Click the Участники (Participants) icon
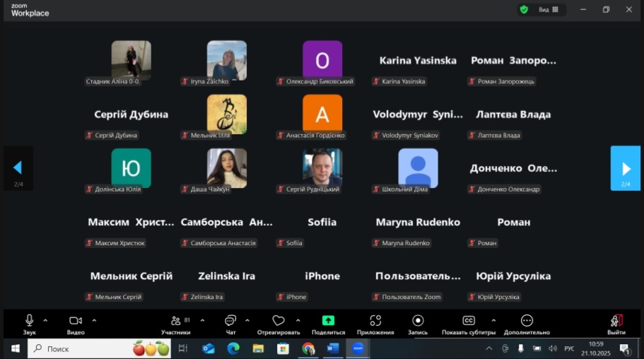 coord(176,321)
